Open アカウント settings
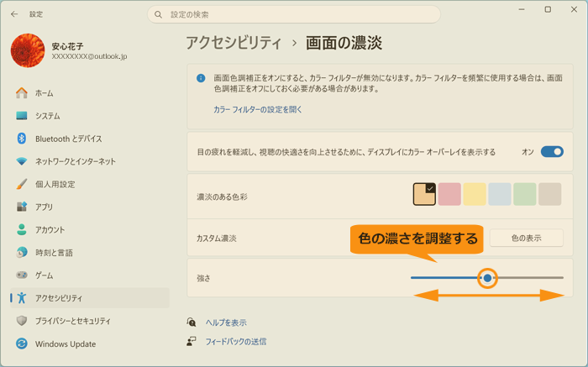Viewport: 588px width, 367px height. click(x=90, y=230)
